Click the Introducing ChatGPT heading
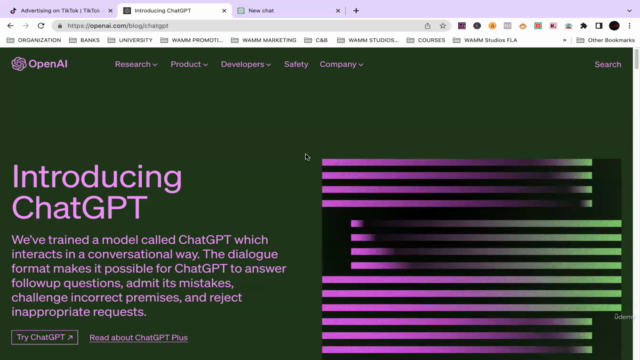The image size is (640, 360). click(97, 192)
